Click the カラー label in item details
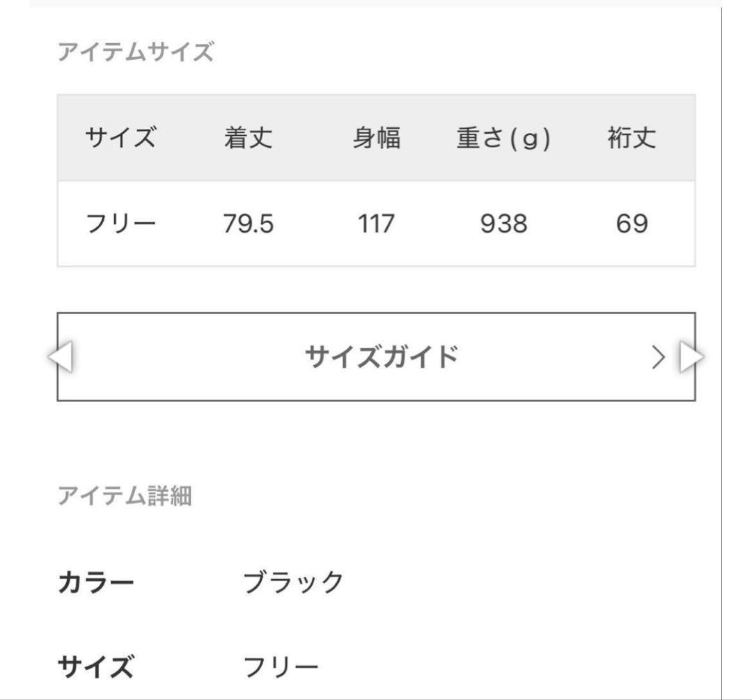Screen dimensions: 752x700 95,582
